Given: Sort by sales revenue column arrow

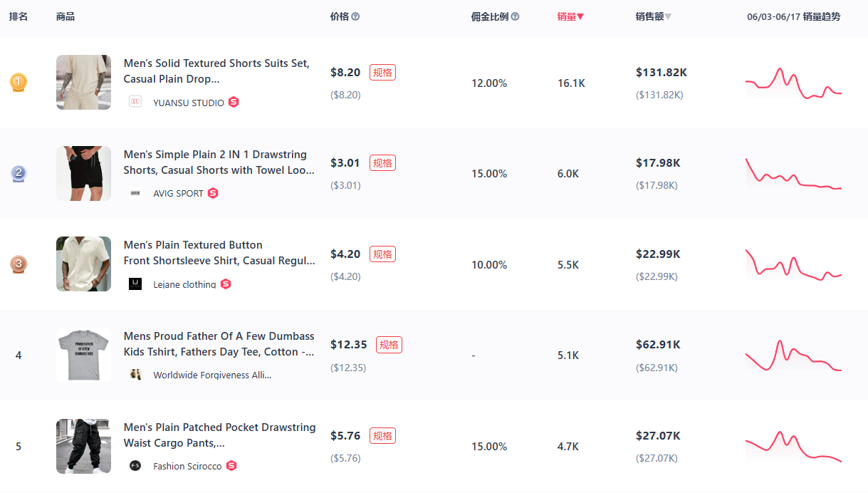Looking at the screenshot, I should (x=668, y=16).
